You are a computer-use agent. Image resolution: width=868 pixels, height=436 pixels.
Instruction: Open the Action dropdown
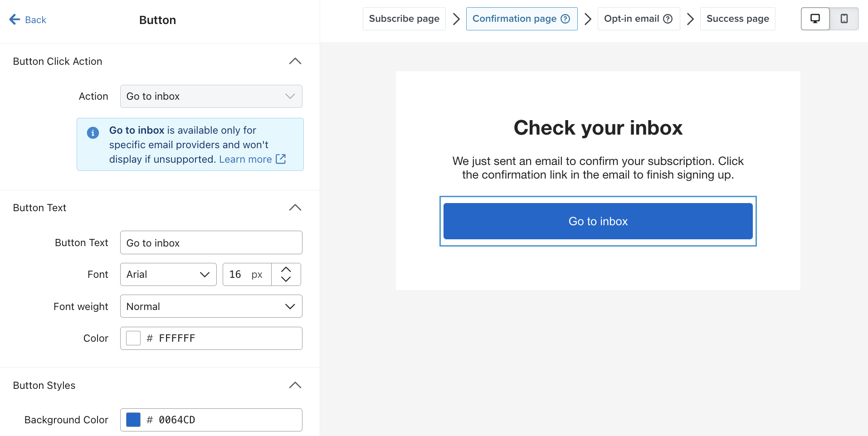click(x=211, y=96)
